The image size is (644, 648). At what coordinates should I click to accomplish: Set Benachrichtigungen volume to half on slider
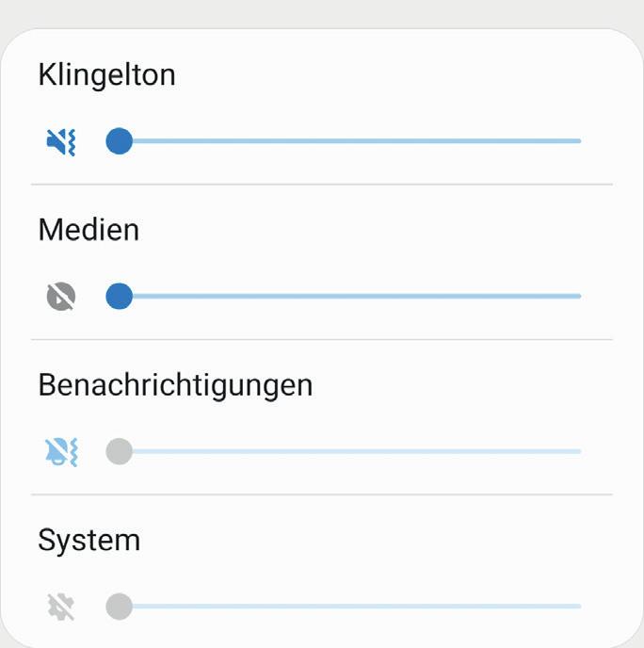coord(349,451)
